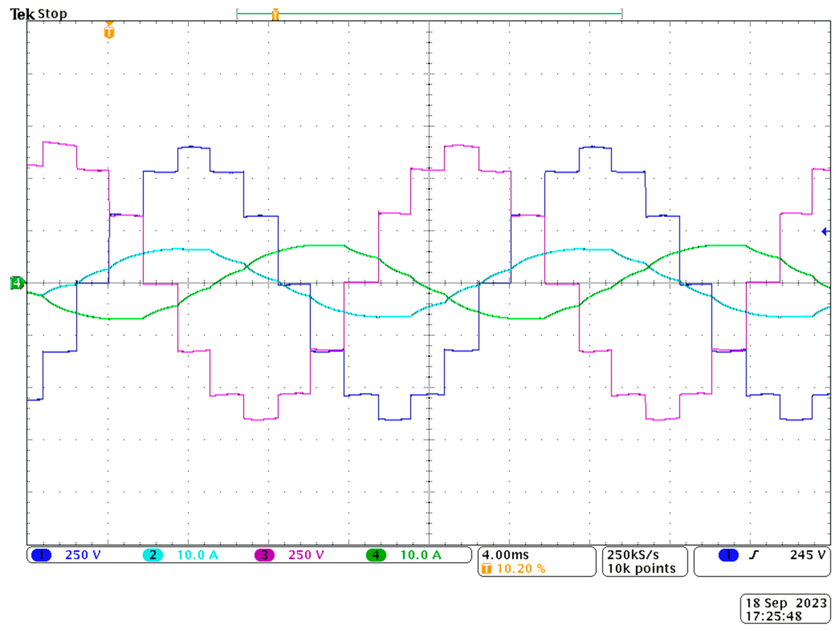Click the trigger source channel 1 badge
The width and height of the screenshot is (840, 630).
click(728, 555)
